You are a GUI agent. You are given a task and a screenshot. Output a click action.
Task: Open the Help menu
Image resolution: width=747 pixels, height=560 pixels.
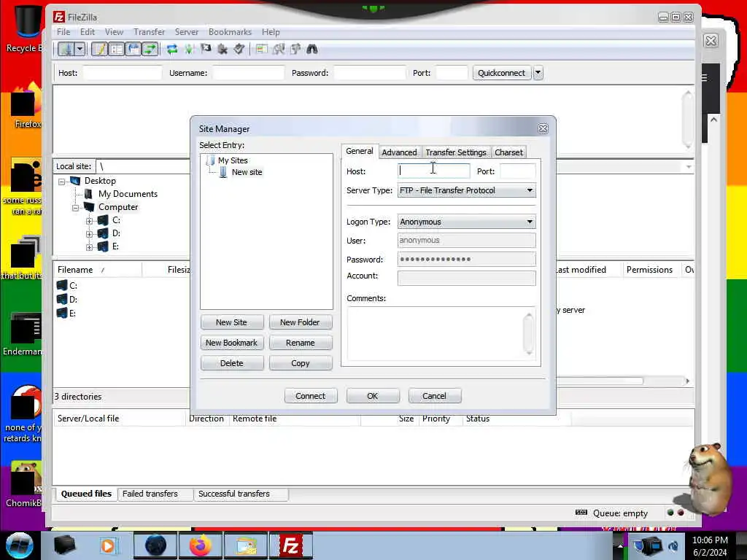pyautogui.click(x=271, y=32)
